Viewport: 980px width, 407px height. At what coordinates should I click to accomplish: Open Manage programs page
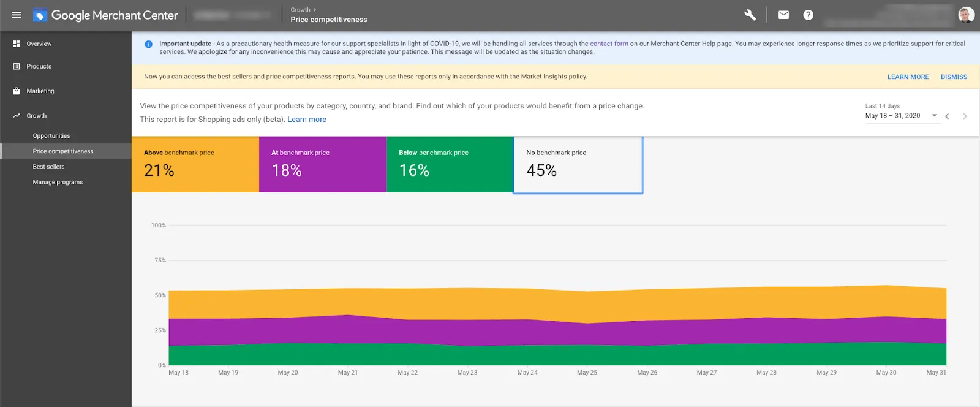[x=58, y=182]
